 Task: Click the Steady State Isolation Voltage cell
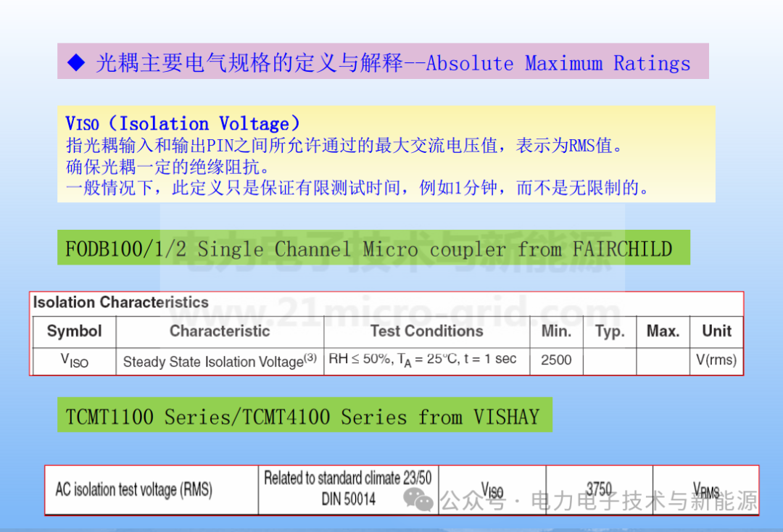(219, 359)
